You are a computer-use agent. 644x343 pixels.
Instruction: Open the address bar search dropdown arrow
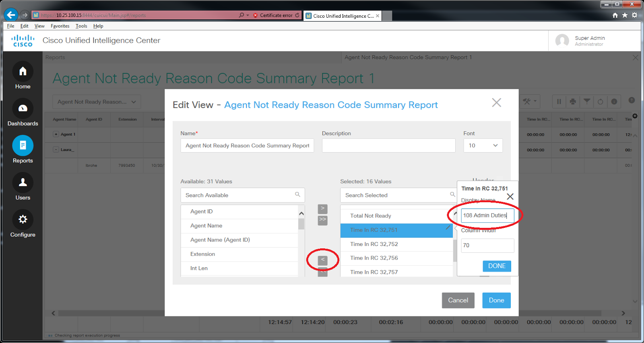pyautogui.click(x=248, y=15)
